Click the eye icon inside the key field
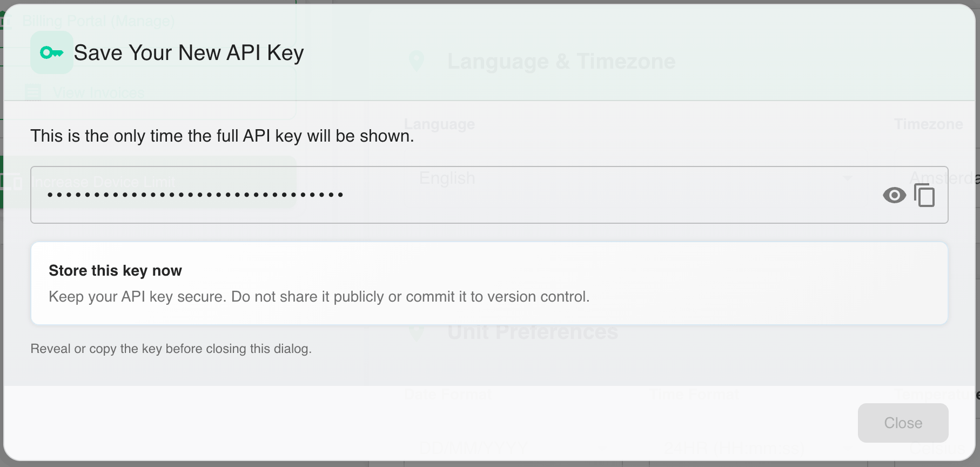 (x=894, y=195)
